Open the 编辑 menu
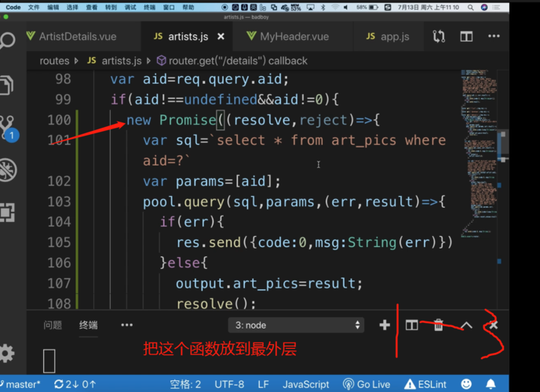The height and width of the screenshot is (392, 540). (x=53, y=7)
